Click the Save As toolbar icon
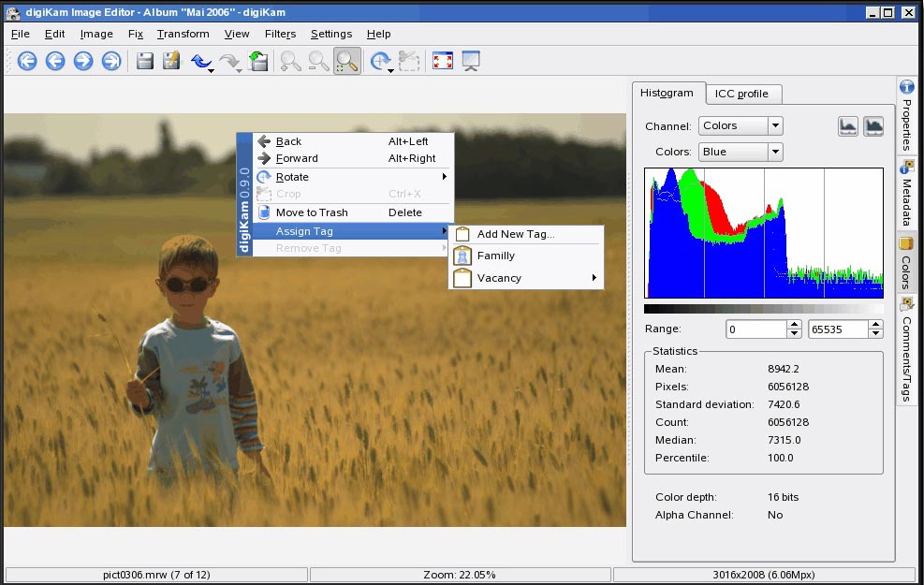 171,61
